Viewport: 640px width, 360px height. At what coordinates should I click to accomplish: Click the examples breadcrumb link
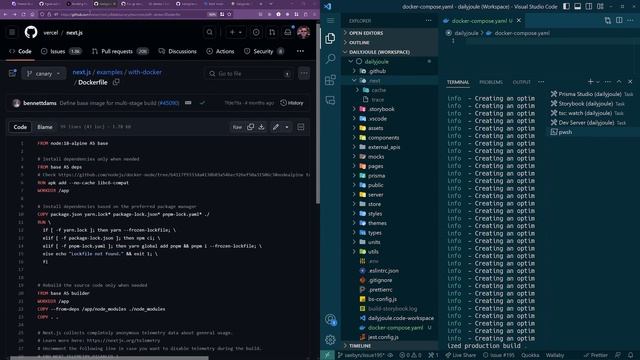pyautogui.click(x=109, y=72)
